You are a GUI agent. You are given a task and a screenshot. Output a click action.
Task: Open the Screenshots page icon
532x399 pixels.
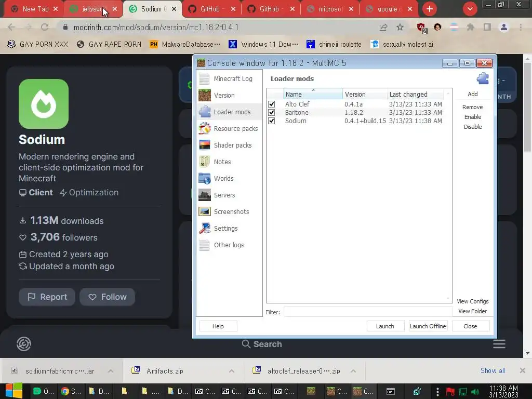(204, 212)
